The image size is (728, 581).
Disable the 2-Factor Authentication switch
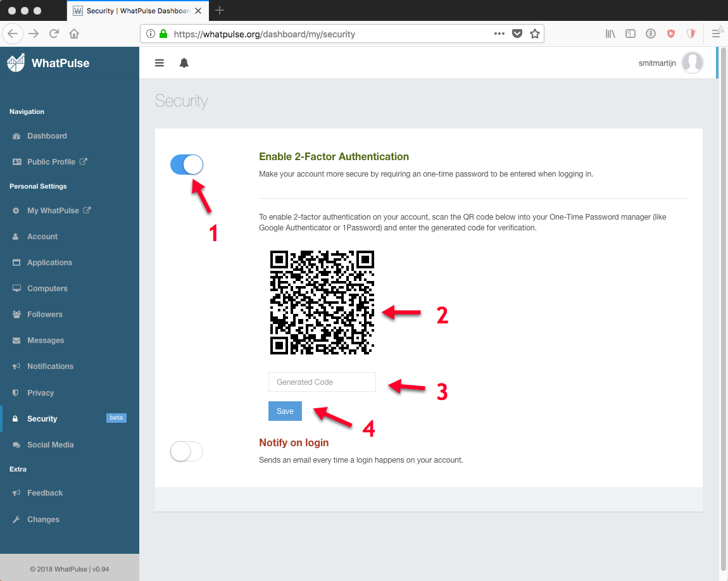coord(187,165)
